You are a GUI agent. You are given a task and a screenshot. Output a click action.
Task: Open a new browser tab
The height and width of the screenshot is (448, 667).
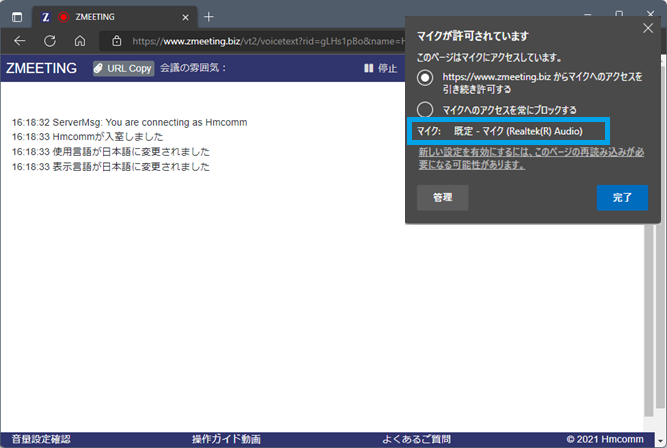click(209, 17)
